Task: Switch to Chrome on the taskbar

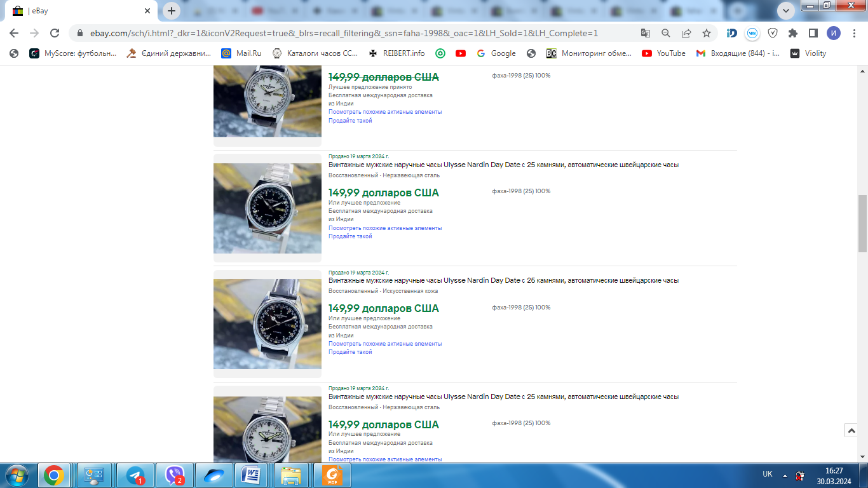Action: click(54, 475)
